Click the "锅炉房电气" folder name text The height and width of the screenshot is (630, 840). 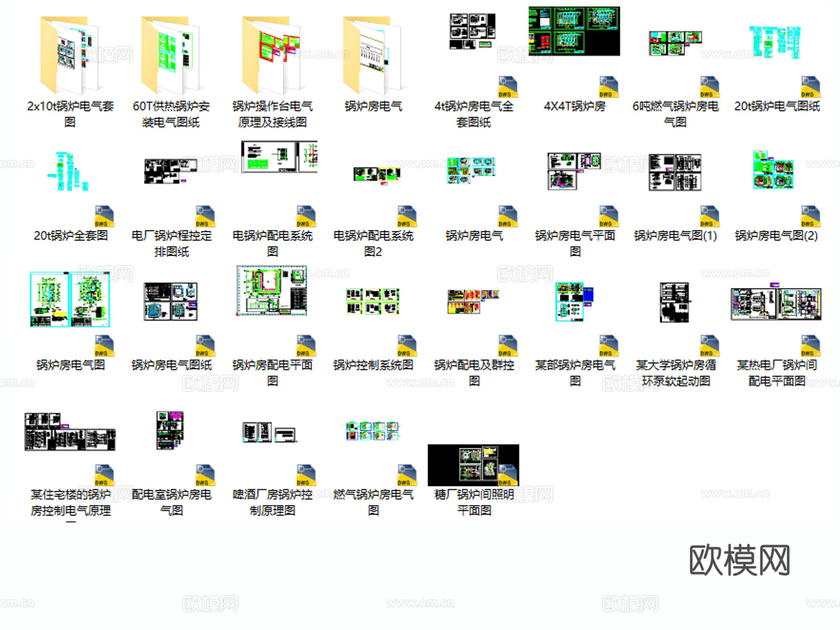pos(373,106)
